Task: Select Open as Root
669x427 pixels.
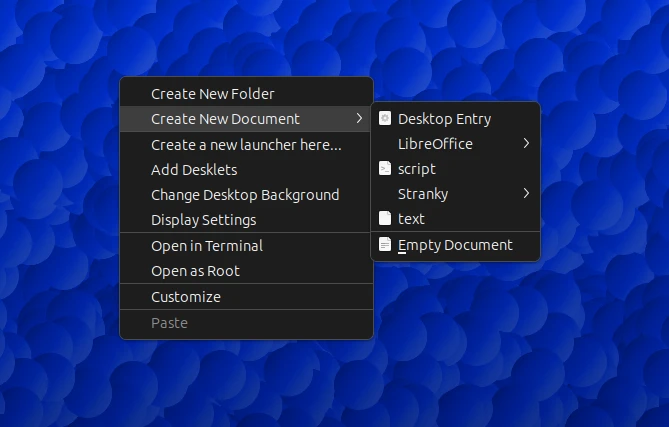Action: click(195, 271)
